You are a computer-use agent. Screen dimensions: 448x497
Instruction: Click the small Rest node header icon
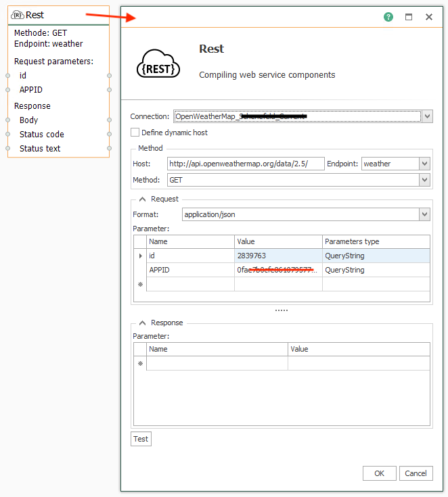18,15
